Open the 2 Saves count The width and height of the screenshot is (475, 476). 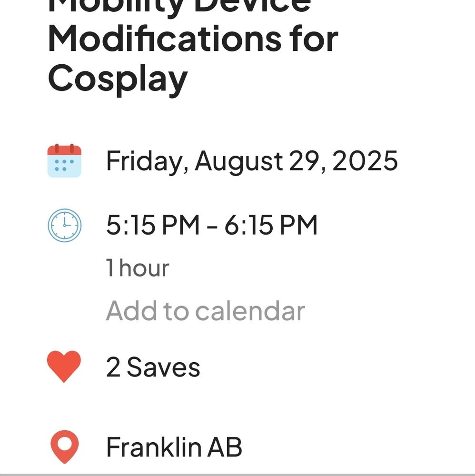153,367
